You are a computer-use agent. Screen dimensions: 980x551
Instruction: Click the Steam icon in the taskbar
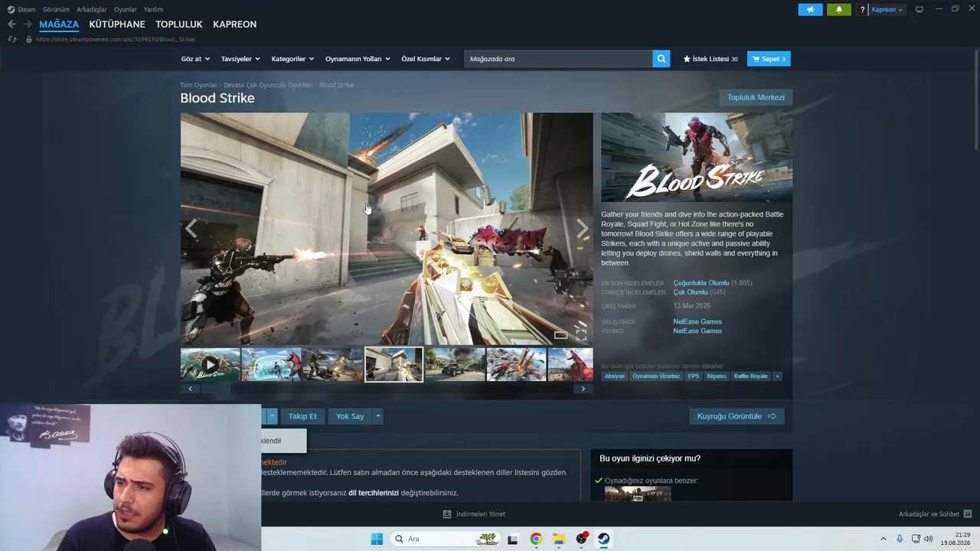[x=604, y=539]
